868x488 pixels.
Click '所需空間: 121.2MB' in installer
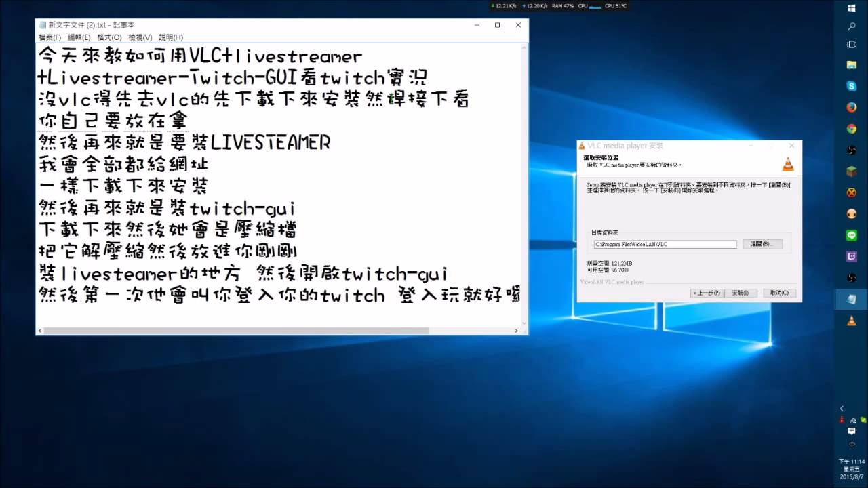(610, 263)
